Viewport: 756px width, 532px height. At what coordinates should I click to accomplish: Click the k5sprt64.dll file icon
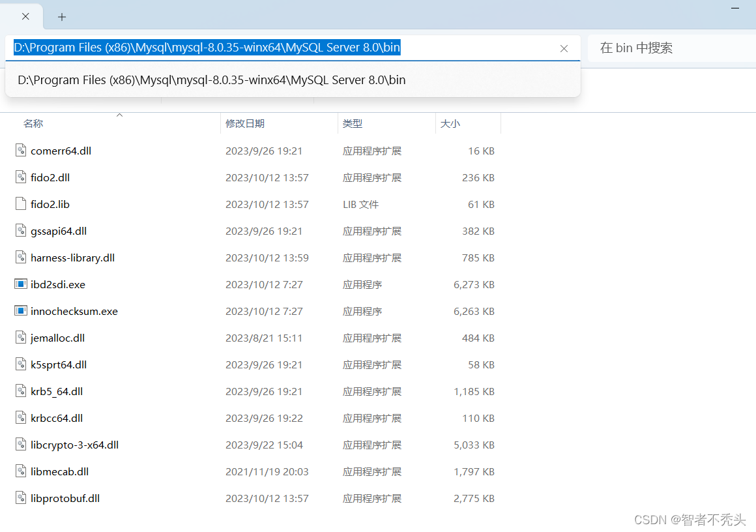click(x=21, y=364)
